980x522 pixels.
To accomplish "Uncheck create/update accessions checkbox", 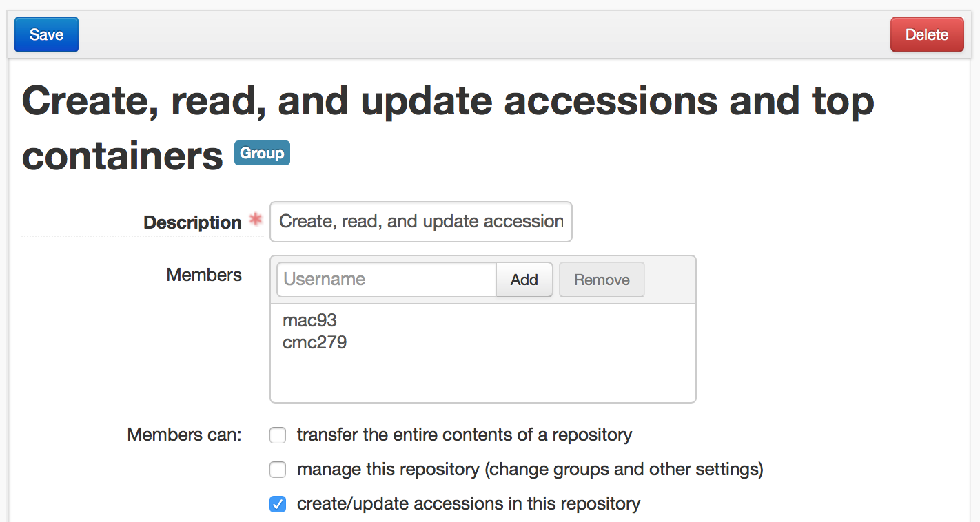I will pyautogui.click(x=278, y=504).
